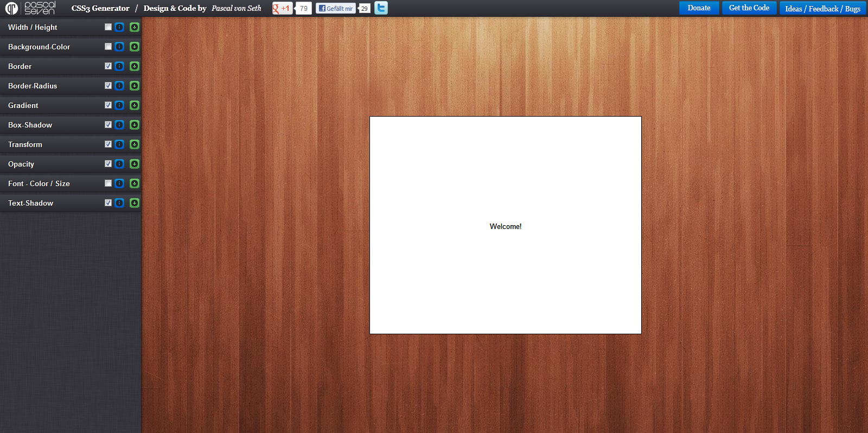Select the Opacity panel label
868x433 pixels.
[x=21, y=164]
